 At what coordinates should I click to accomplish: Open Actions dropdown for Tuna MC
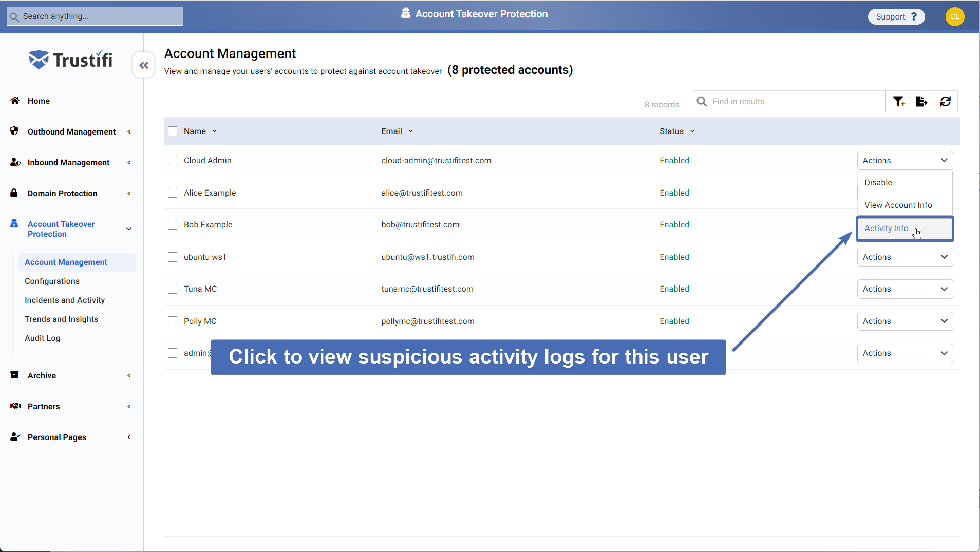tap(905, 289)
